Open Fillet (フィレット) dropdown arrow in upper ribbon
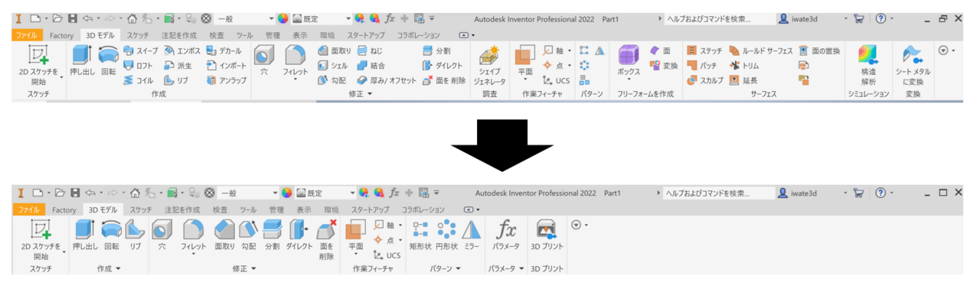This screenshot has width=980, height=292. pyautogui.click(x=295, y=79)
